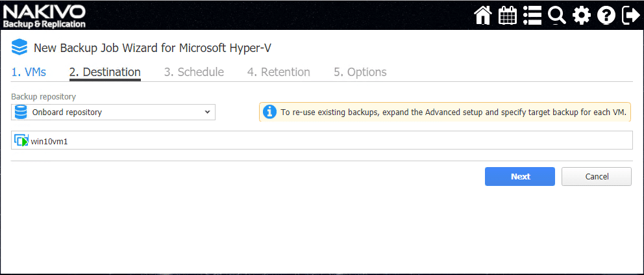Click the stacked layers wizard title icon
This screenshot has height=275, width=644.
tap(20, 47)
